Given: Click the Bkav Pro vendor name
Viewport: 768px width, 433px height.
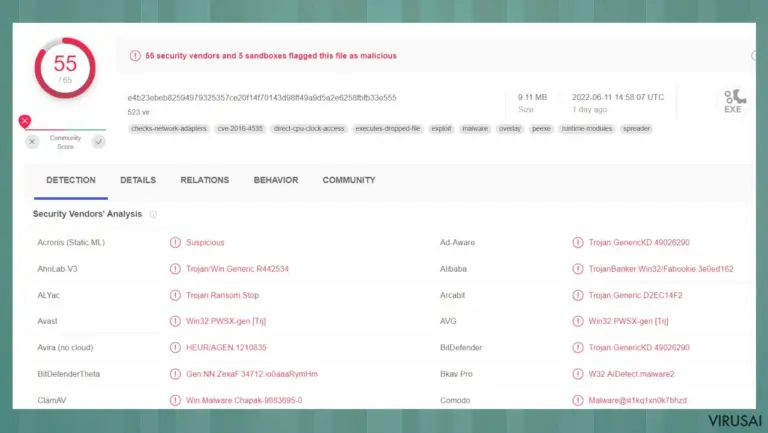Looking at the screenshot, I should pos(456,374).
